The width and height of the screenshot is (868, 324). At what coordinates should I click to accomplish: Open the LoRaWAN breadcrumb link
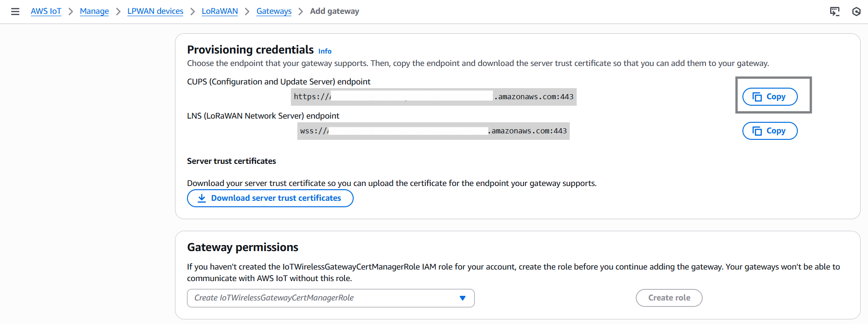[220, 11]
